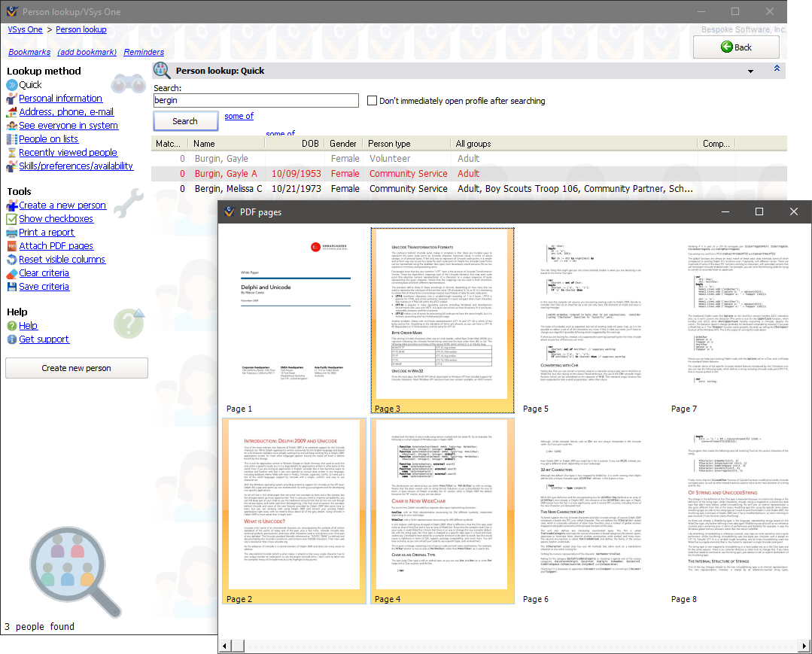
Task: Click inside the Search text field
Action: (256, 100)
